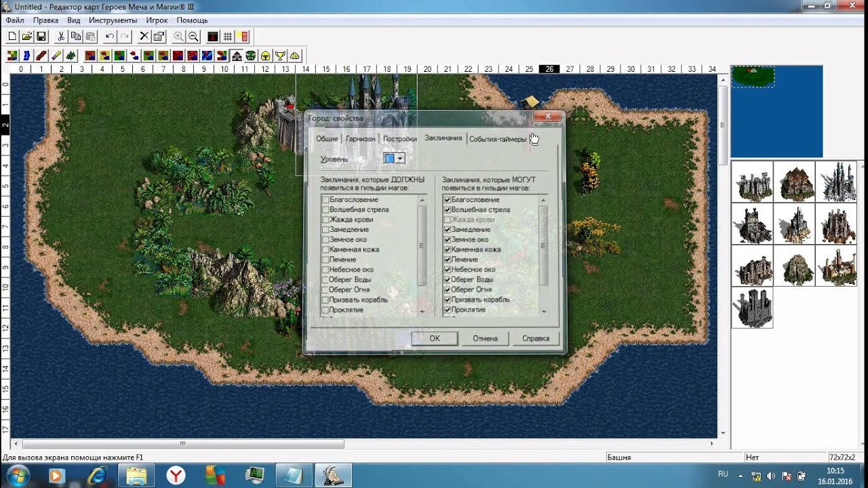Image resolution: width=868 pixels, height=488 pixels.
Task: Save the map with the floppy disk icon
Action: tap(41, 37)
